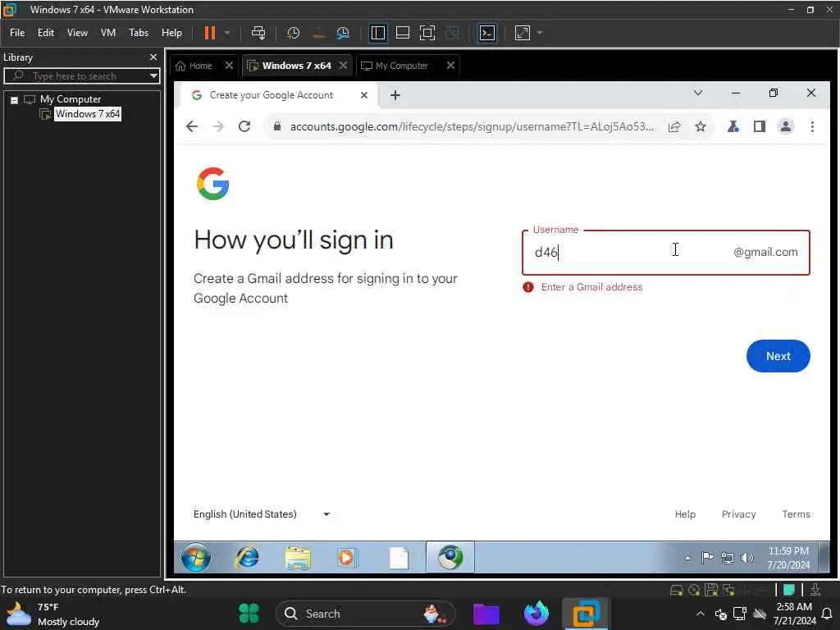Image resolution: width=840 pixels, height=630 pixels.
Task: Select Windows 7 x64 in the Library tree
Action: pos(87,113)
